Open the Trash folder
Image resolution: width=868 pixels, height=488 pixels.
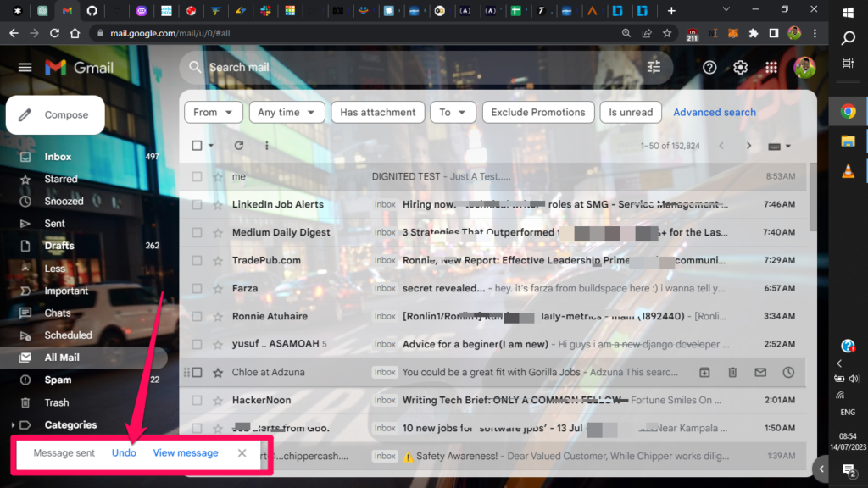[x=57, y=402]
